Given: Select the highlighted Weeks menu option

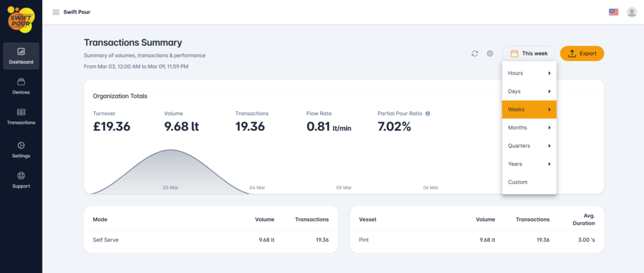Looking at the screenshot, I should 529,109.
